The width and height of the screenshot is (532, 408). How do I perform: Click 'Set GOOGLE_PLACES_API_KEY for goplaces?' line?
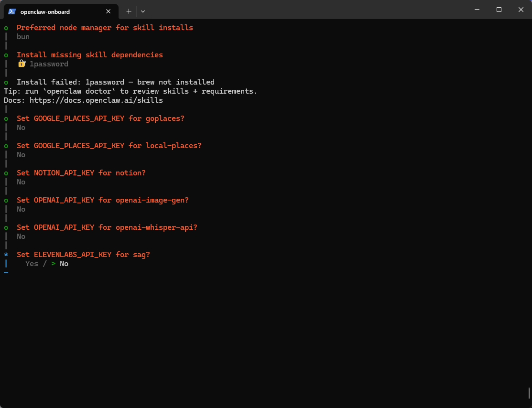click(100, 118)
